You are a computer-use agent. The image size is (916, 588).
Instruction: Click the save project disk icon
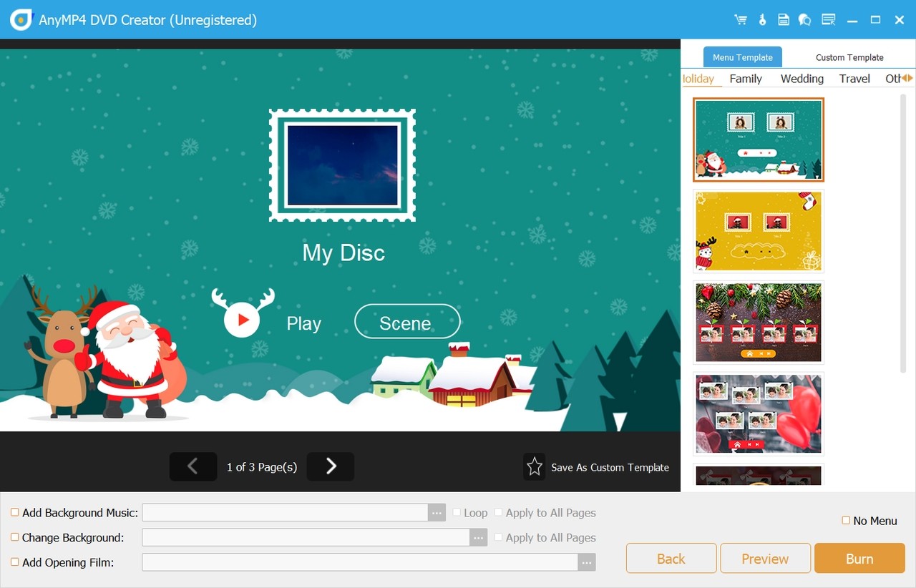click(784, 20)
